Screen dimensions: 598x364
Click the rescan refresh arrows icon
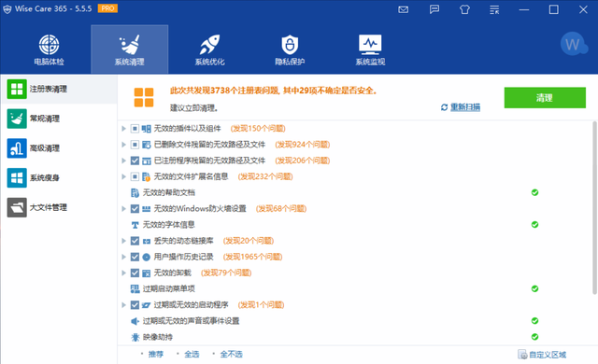click(x=445, y=107)
